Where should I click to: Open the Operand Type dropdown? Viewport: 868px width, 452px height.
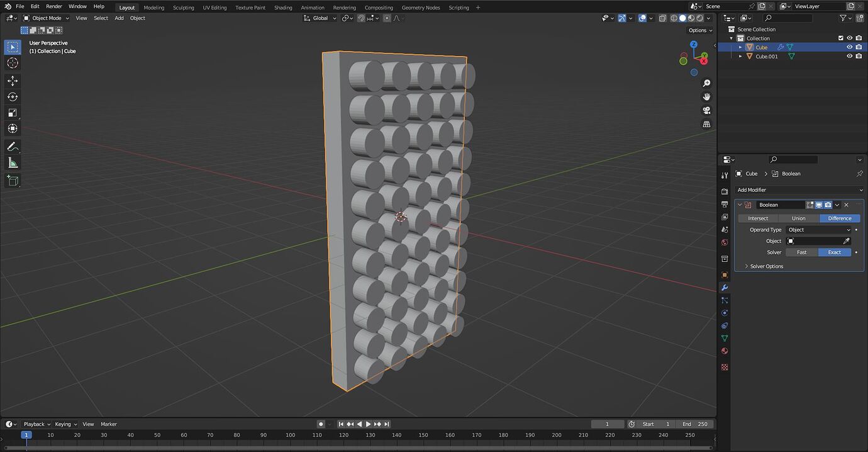(818, 230)
